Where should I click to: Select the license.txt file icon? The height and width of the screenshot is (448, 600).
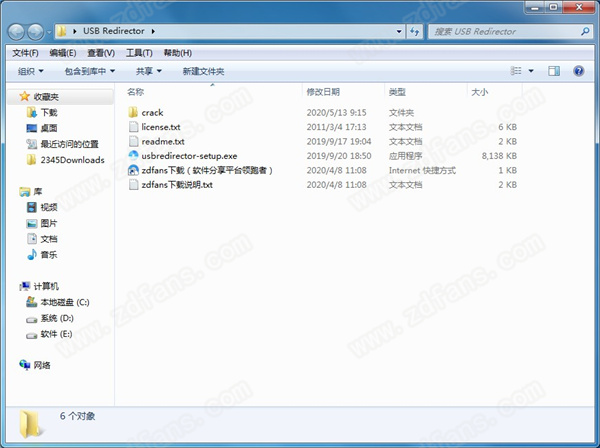tap(133, 127)
